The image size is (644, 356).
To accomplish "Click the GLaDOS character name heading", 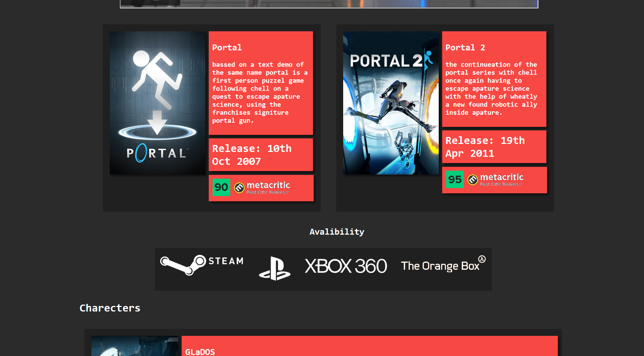I will pyautogui.click(x=200, y=352).
